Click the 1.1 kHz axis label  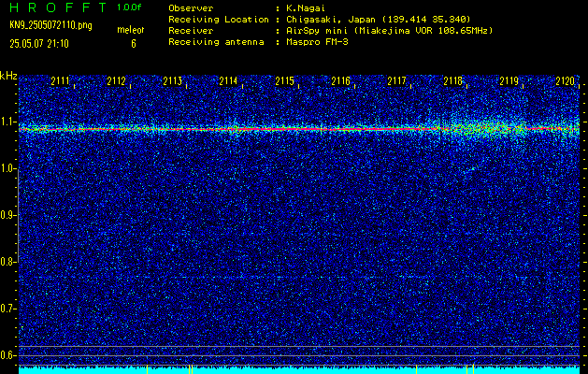tap(7, 122)
